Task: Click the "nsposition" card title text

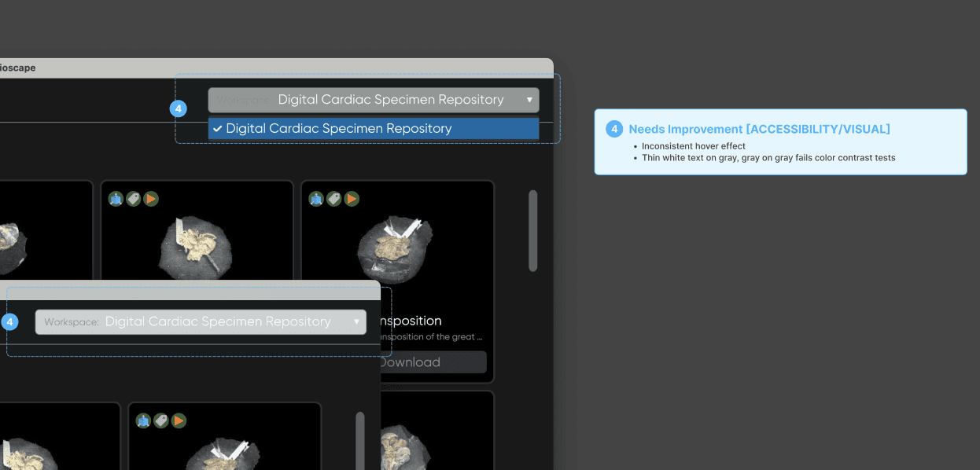Action: coord(411,321)
